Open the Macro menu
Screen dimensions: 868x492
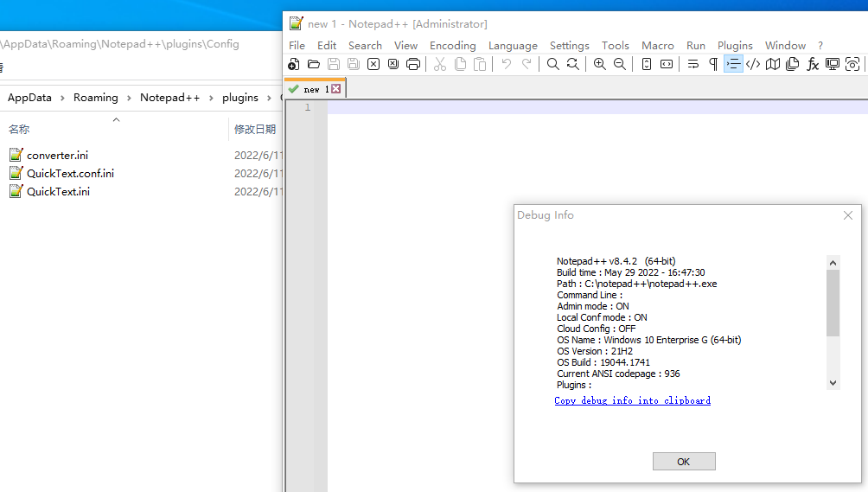tap(658, 45)
